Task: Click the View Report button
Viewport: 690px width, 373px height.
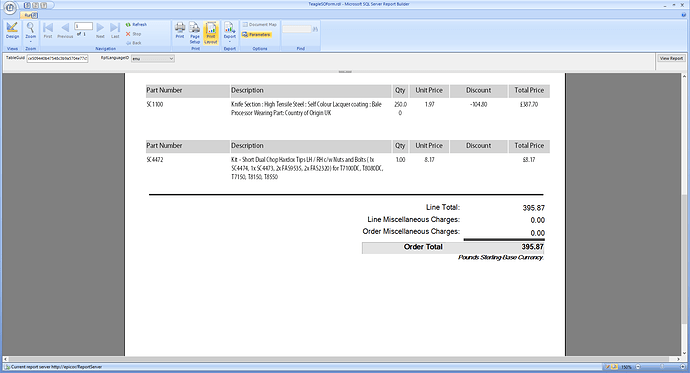Action: coord(671,58)
